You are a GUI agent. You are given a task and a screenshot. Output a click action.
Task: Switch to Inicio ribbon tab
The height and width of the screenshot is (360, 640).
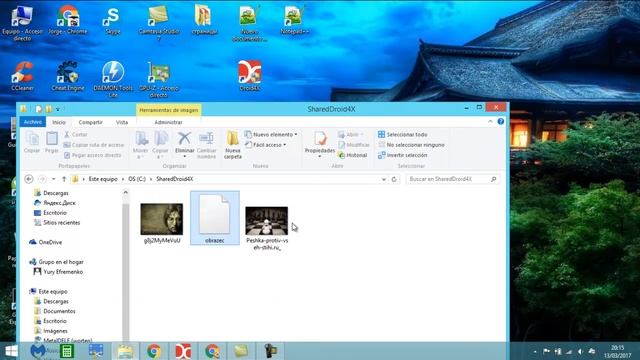(x=58, y=122)
